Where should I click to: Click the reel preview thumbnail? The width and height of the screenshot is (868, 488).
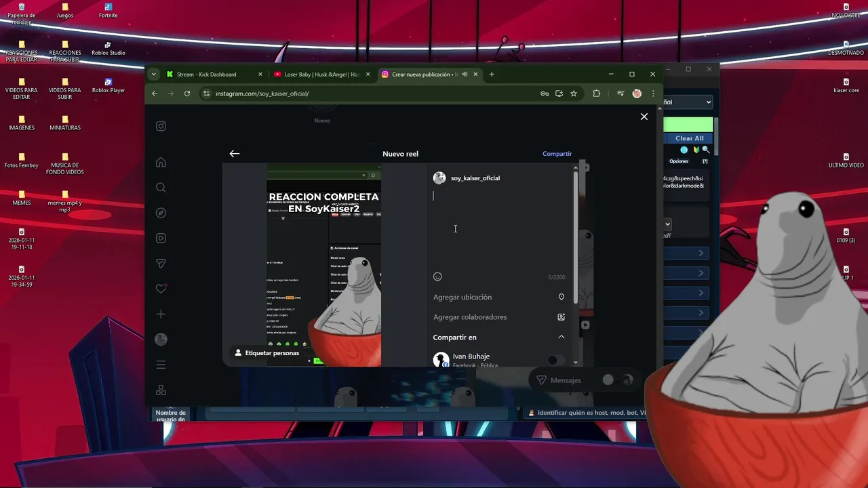pos(323,265)
